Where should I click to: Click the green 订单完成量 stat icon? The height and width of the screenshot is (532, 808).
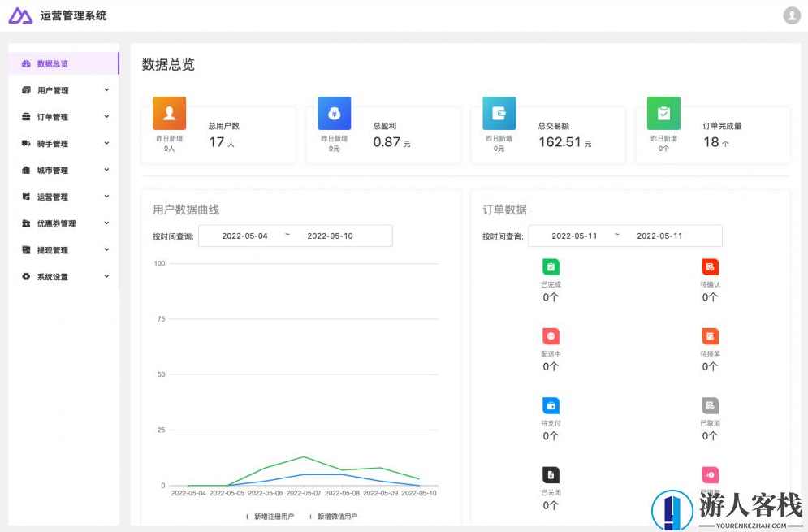coord(663,113)
